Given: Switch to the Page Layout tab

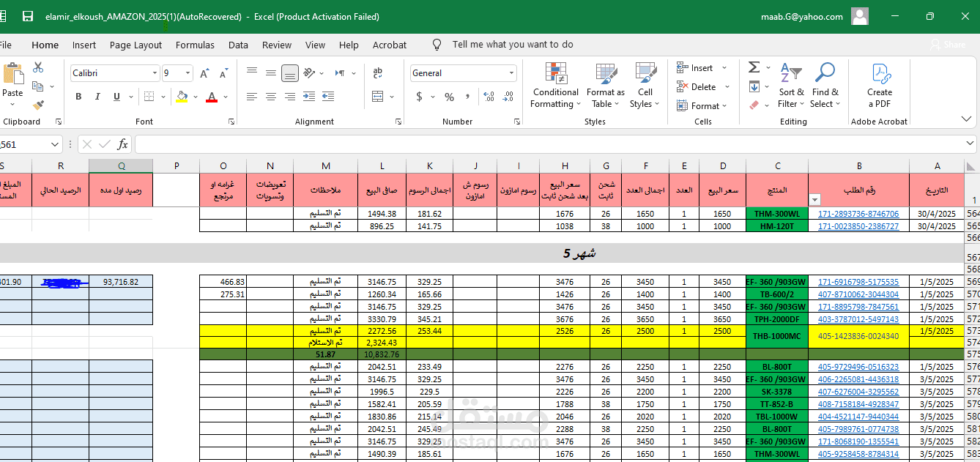Looking at the screenshot, I should click(x=136, y=45).
